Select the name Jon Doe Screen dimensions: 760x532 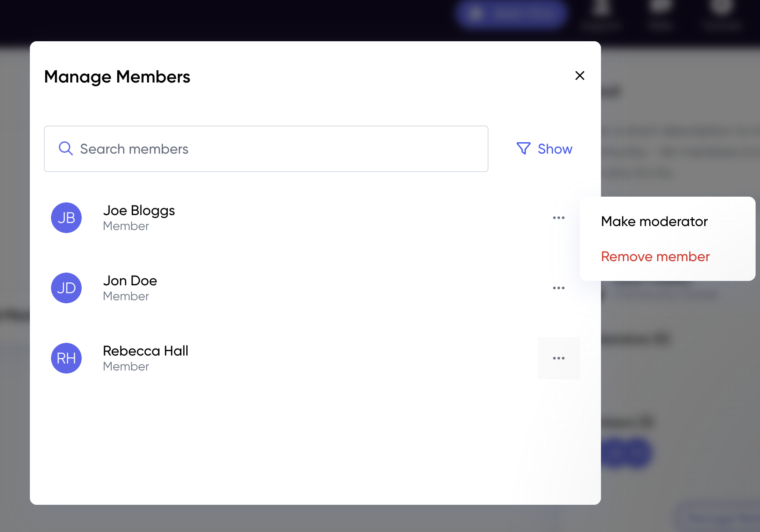tap(130, 280)
